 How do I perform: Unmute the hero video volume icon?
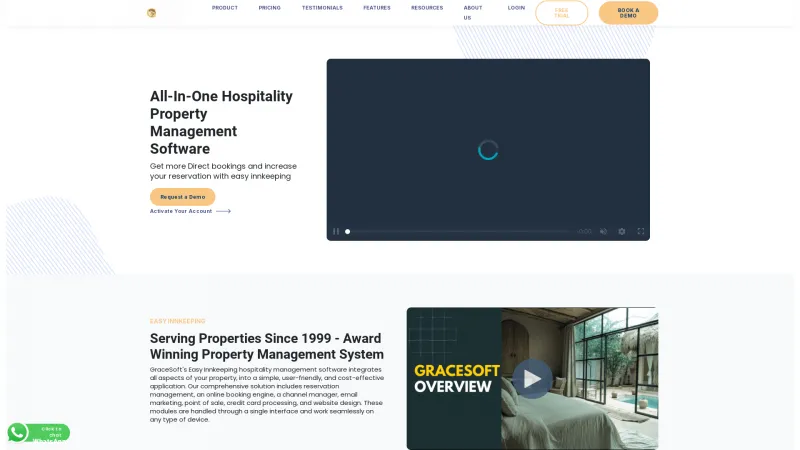point(603,232)
